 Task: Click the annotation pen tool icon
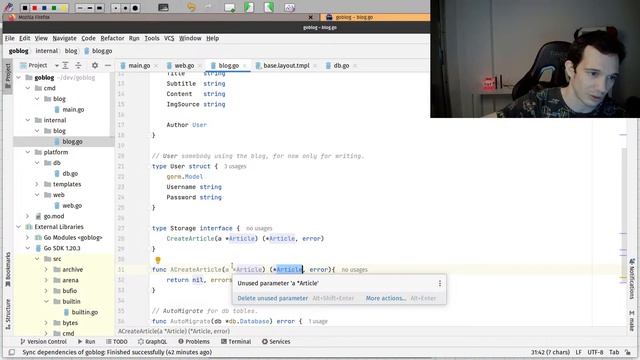(x=9, y=7)
